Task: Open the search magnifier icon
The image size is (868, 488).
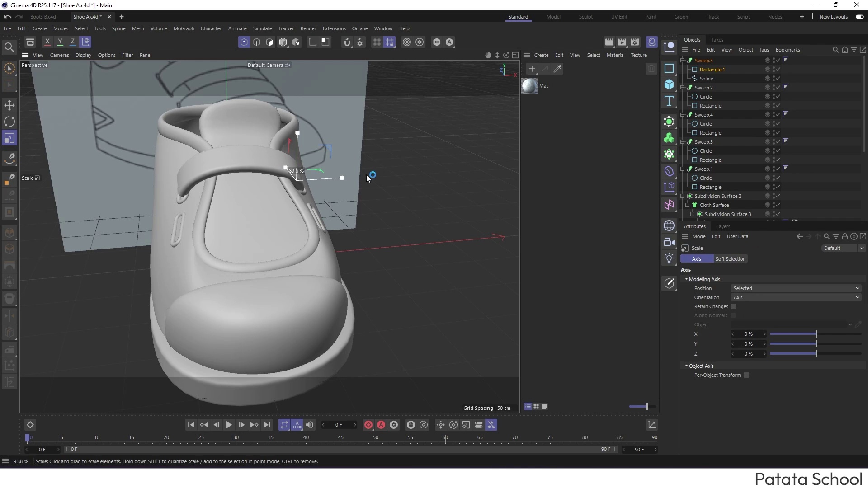Action: pos(9,47)
